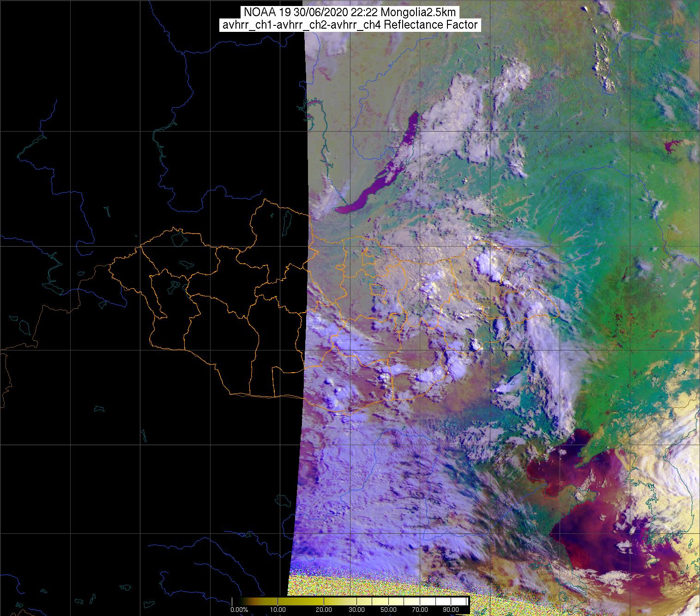Click the '20.00' scale label
Screen dimensions: 700x616
pos(324,610)
